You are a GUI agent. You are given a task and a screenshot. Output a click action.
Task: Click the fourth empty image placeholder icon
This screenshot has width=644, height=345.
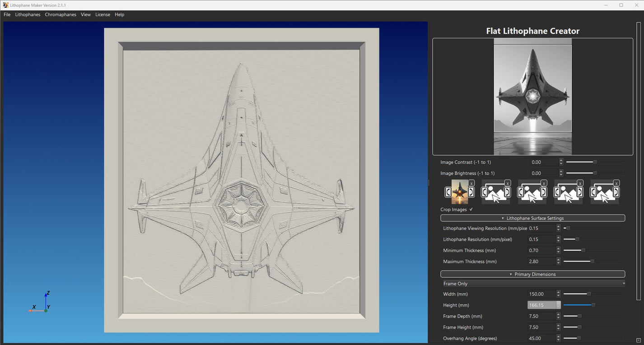[568, 193]
